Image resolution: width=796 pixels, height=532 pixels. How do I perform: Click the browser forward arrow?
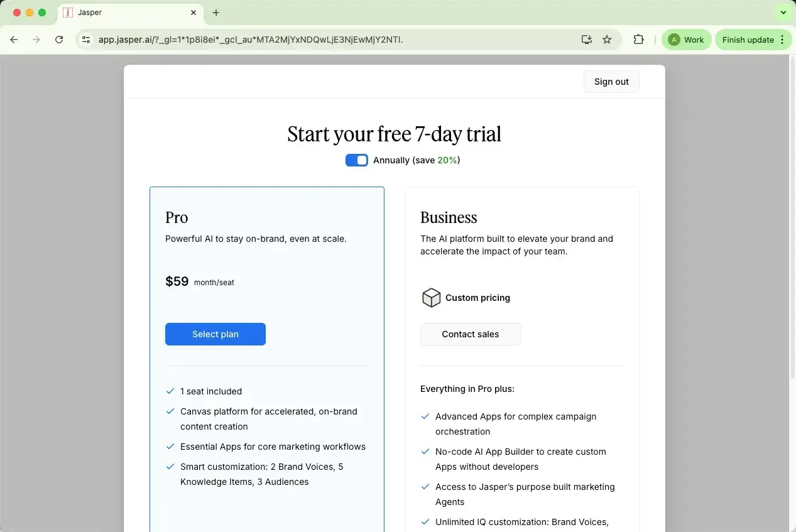[36, 40]
